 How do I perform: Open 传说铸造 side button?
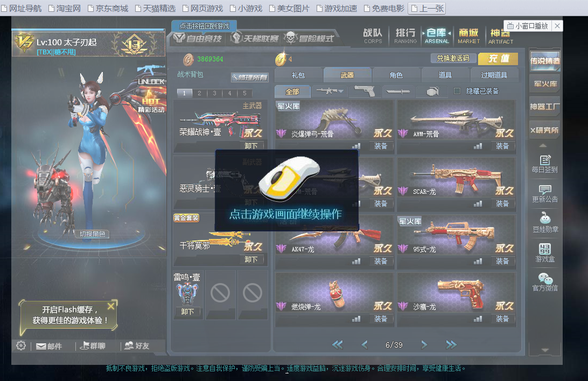click(545, 60)
